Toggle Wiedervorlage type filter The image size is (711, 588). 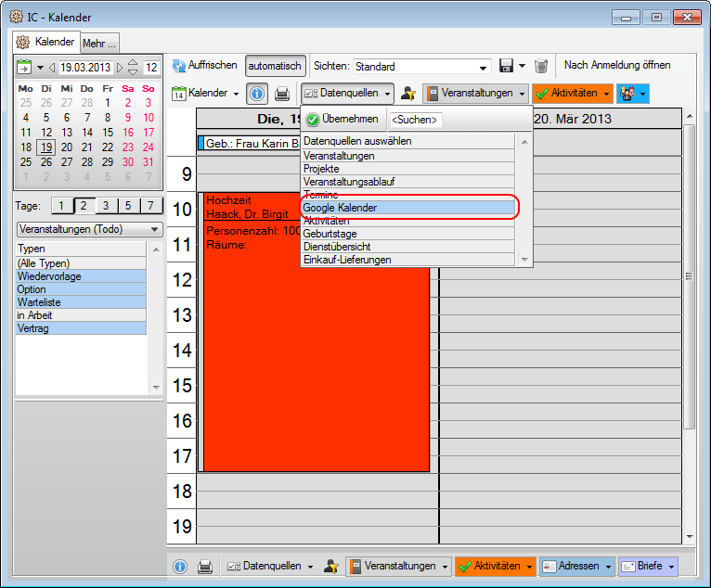tap(81, 276)
